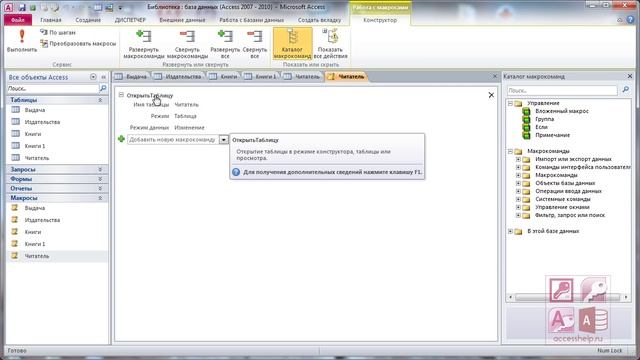Collapse the navigation pane shutter

coord(104,77)
